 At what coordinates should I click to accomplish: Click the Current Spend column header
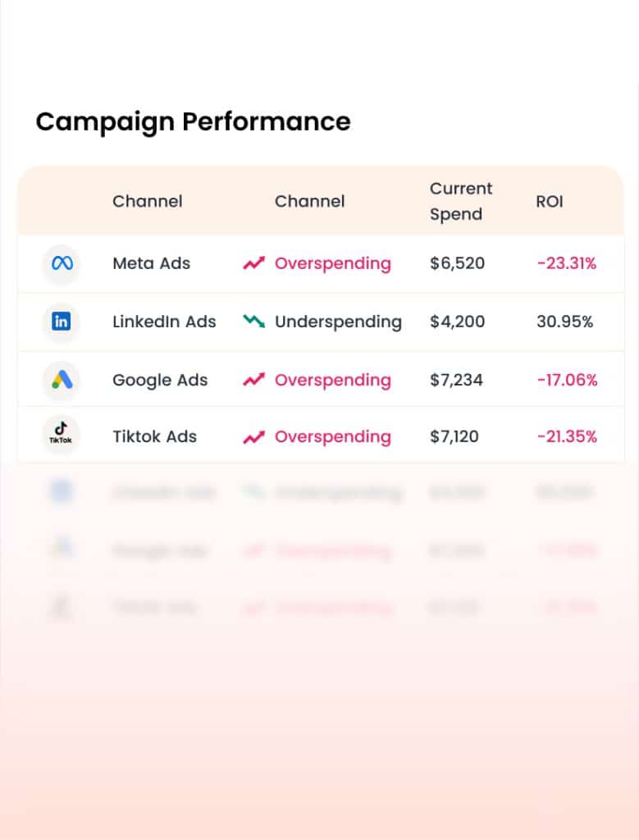(x=460, y=201)
